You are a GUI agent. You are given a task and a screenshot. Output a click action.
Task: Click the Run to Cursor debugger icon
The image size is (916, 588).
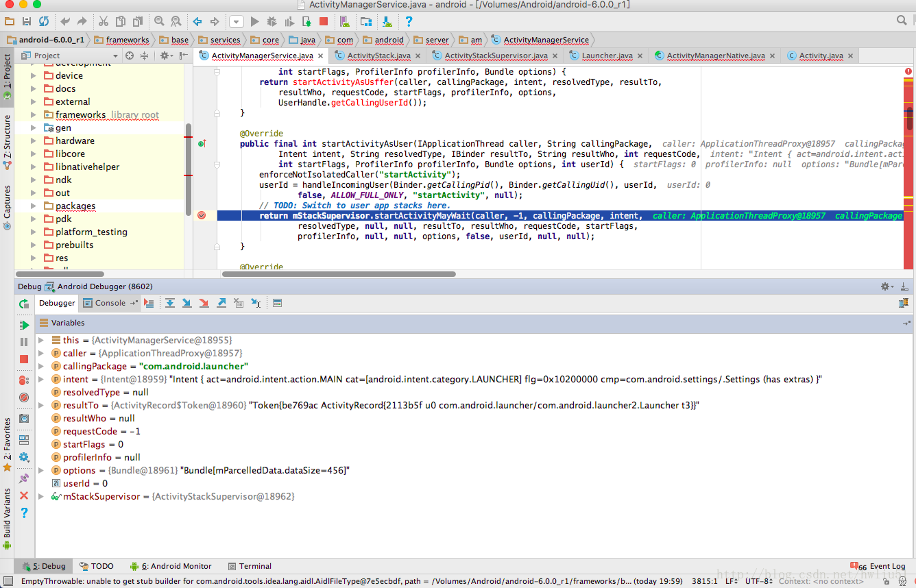(x=256, y=303)
